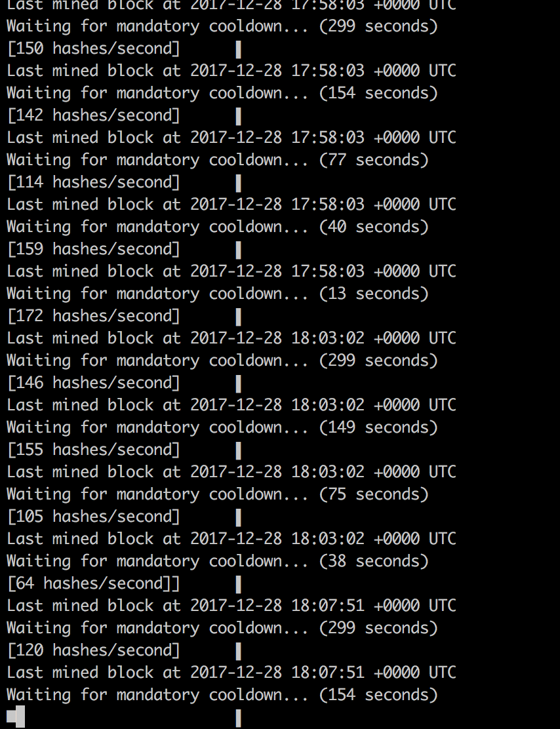Select the '[146 hashes/second]' line
Screen dimensions: 560x729
tap(94, 383)
